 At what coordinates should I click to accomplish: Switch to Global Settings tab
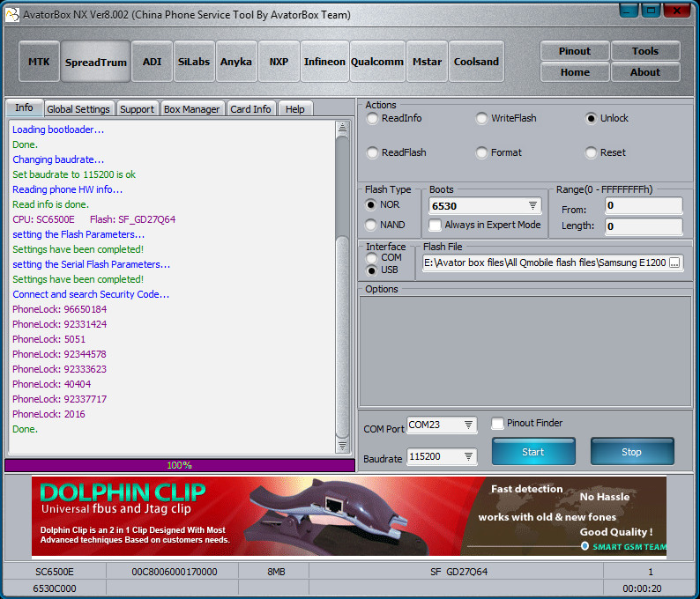click(x=78, y=109)
